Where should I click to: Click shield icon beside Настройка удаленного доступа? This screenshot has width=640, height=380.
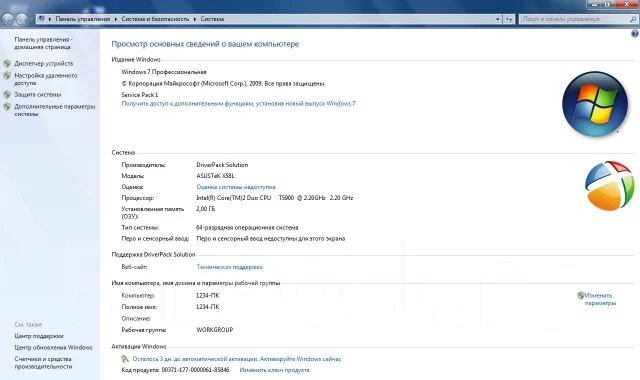pos(7,76)
